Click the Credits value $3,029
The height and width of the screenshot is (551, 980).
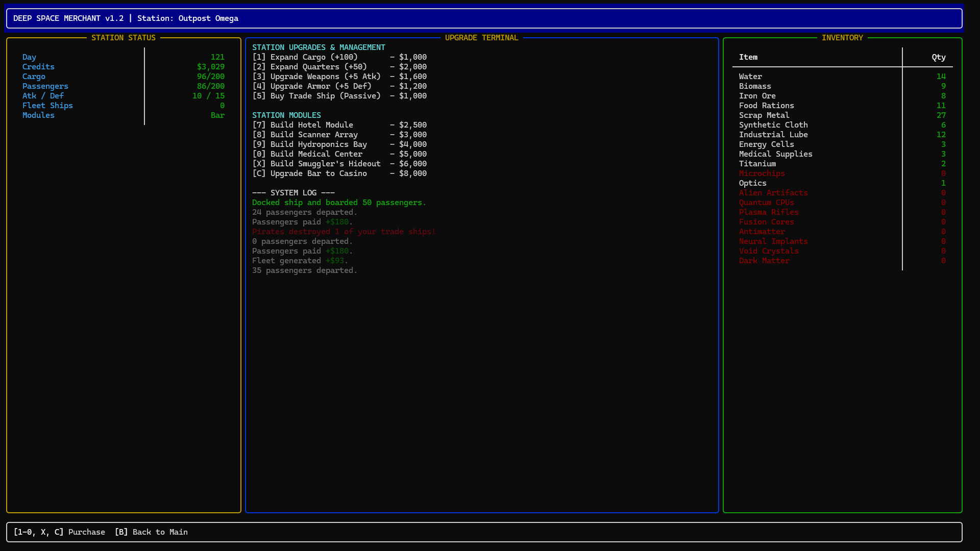[x=211, y=67]
